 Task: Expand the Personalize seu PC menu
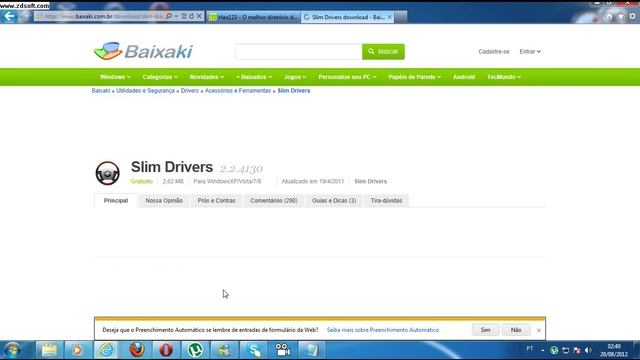pos(347,77)
